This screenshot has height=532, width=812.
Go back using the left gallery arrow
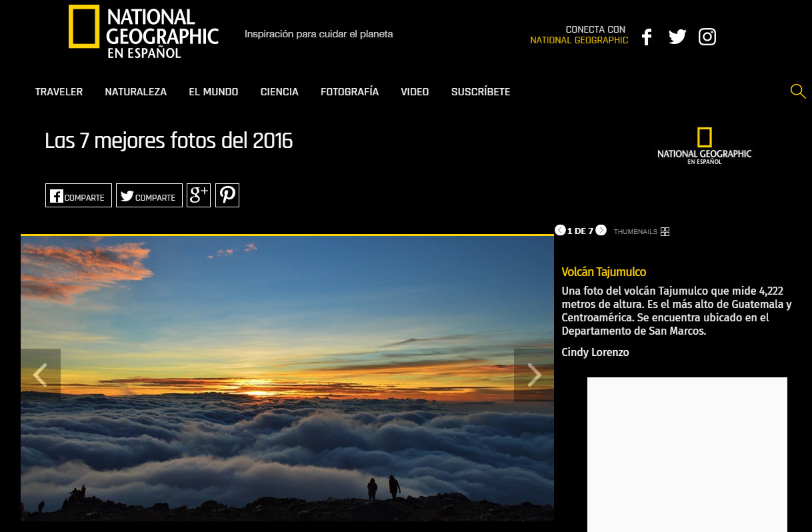click(x=41, y=375)
